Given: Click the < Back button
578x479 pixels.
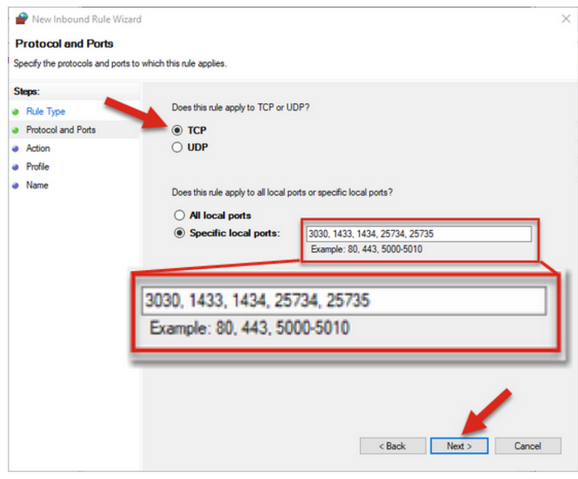Looking at the screenshot, I should pos(393,446).
